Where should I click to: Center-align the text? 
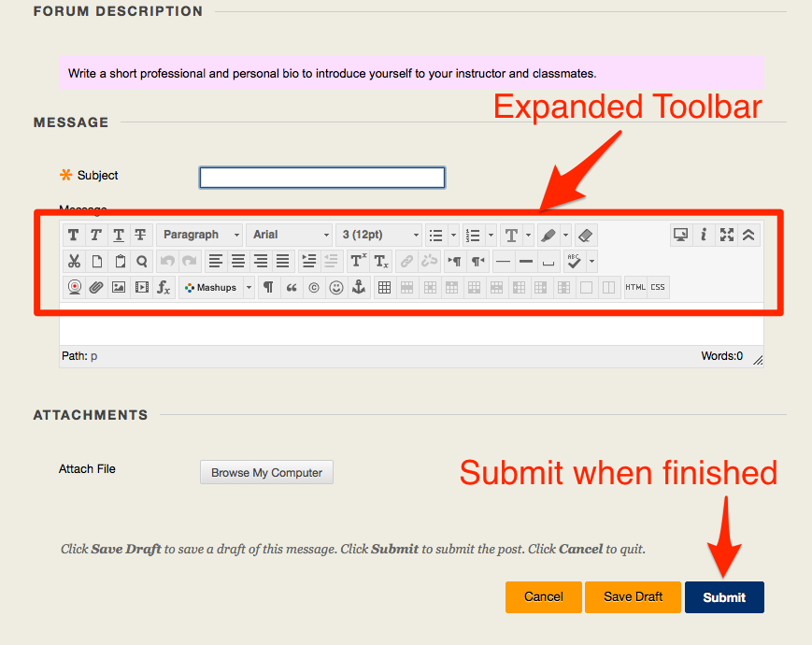coord(237,262)
